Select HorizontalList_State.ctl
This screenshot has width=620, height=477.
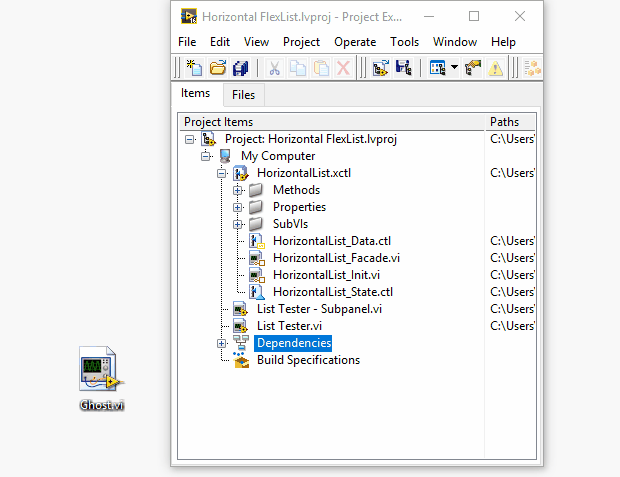(x=333, y=292)
